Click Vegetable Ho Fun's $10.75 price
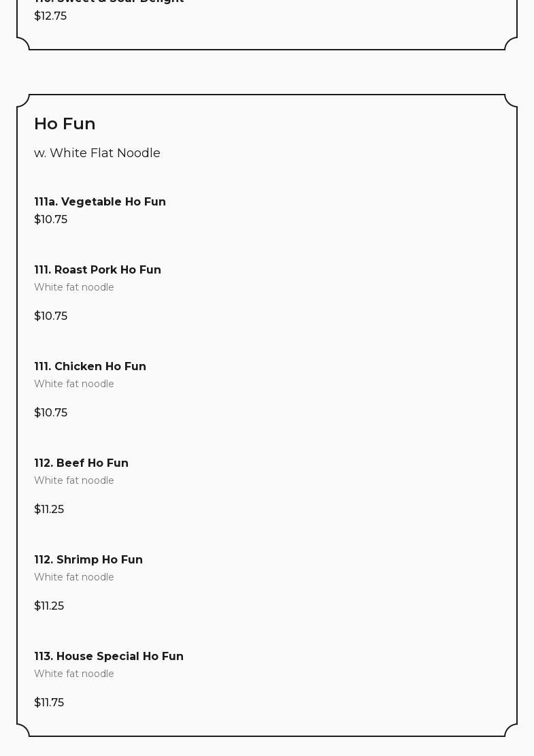The width and height of the screenshot is (534, 756). pyautogui.click(x=50, y=220)
